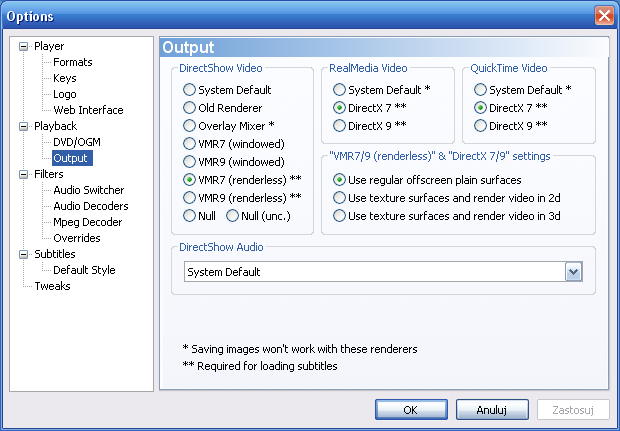Open the Default Style page
This screenshot has height=431, width=620.
tap(84, 270)
